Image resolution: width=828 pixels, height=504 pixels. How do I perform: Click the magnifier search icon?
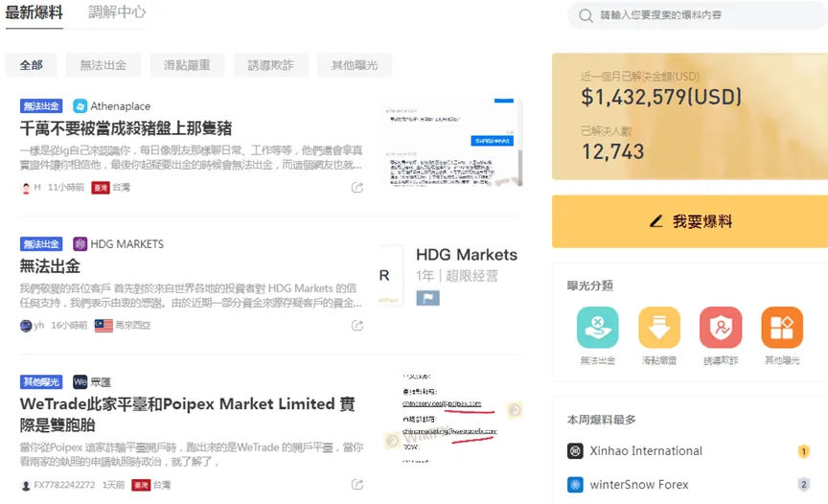tap(586, 15)
